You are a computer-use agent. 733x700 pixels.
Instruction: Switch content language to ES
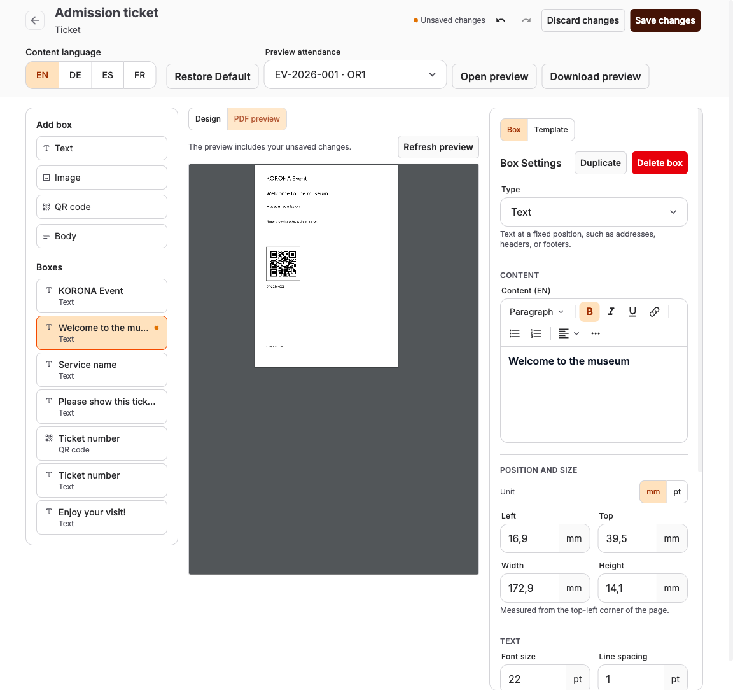[108, 75]
